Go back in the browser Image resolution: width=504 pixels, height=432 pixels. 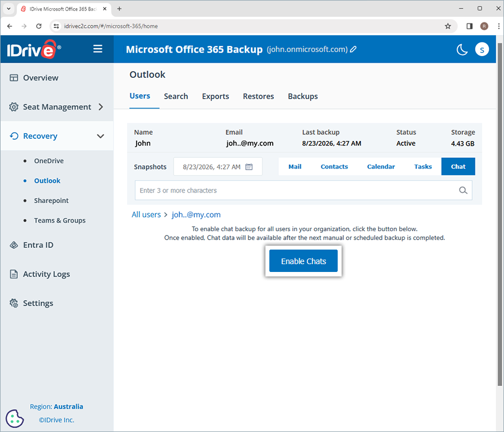[10, 26]
